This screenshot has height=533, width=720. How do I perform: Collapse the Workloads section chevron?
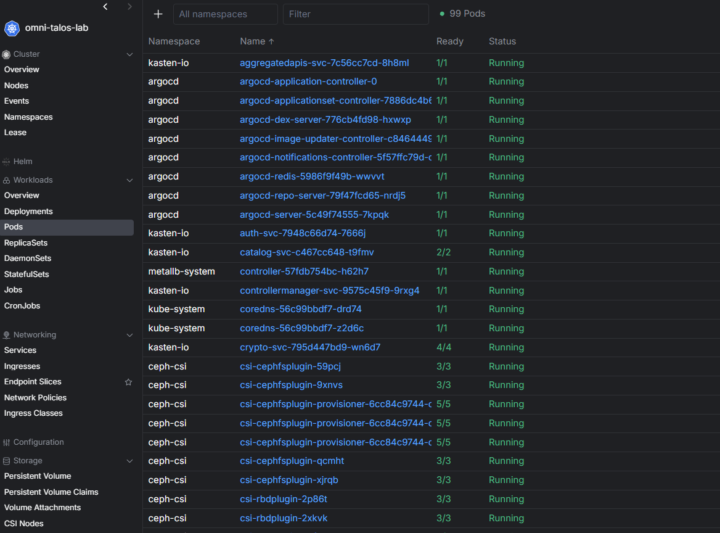[x=129, y=180]
